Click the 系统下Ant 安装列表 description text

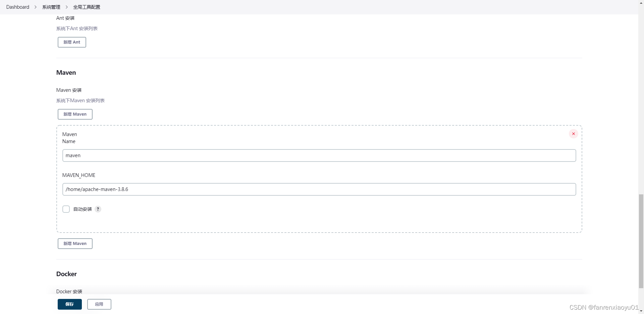[77, 28]
